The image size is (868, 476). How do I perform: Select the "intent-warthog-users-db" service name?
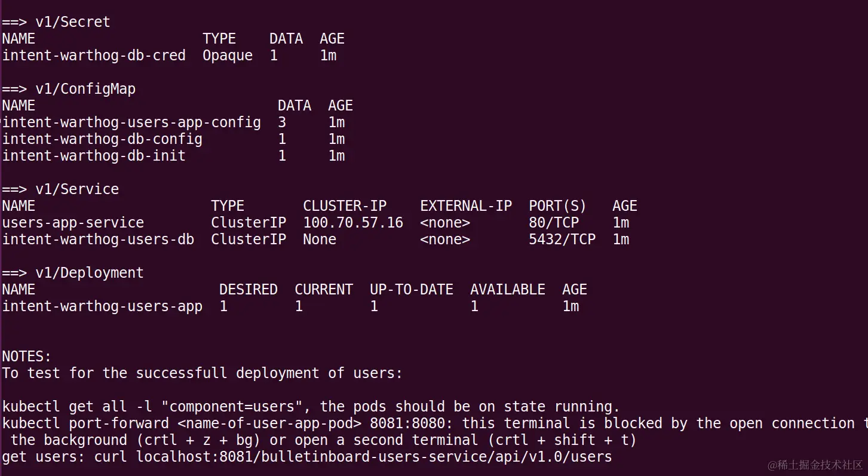pos(98,239)
